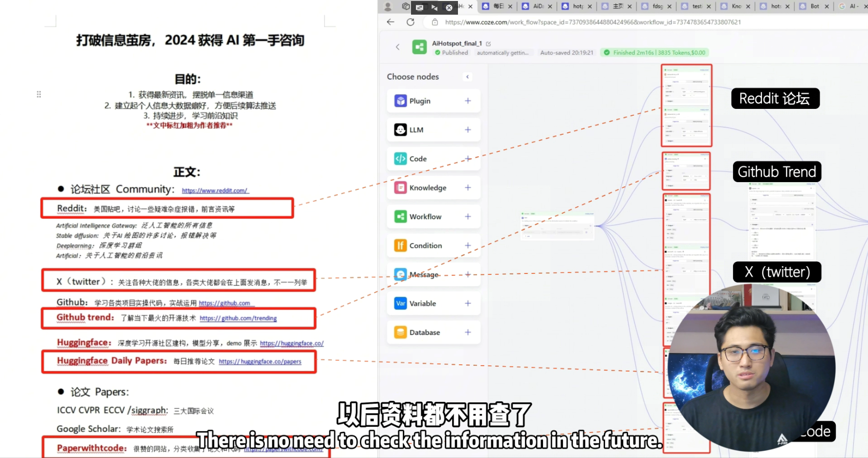Viewport: 868px width, 458px height.
Task: Open the reddit.com link in the document
Action: pyautogui.click(x=216, y=191)
